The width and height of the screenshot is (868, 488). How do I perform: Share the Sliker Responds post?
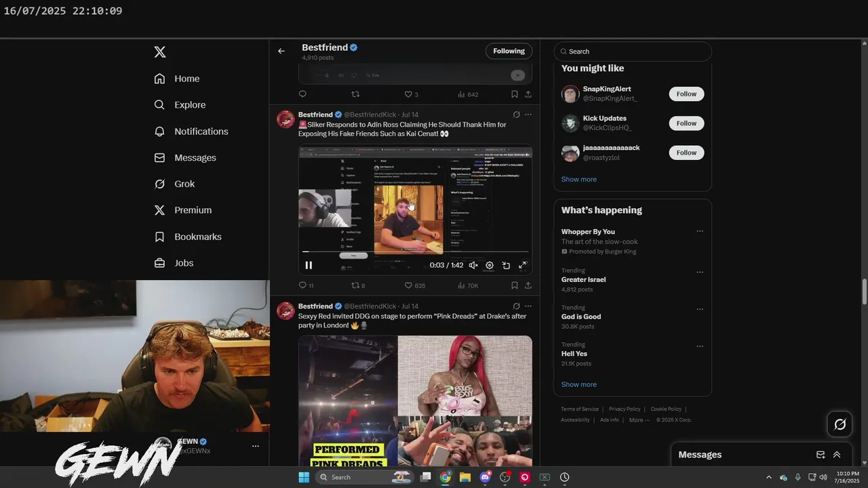(x=528, y=285)
